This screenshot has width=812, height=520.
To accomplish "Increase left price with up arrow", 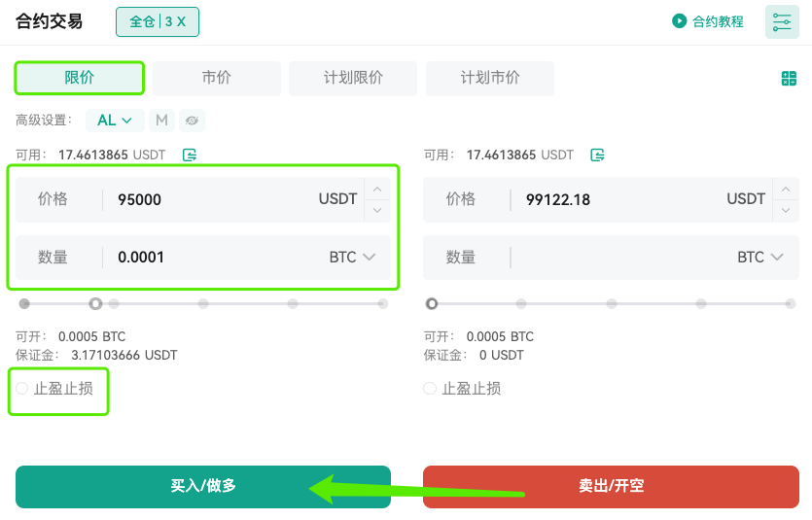I will [x=377, y=190].
